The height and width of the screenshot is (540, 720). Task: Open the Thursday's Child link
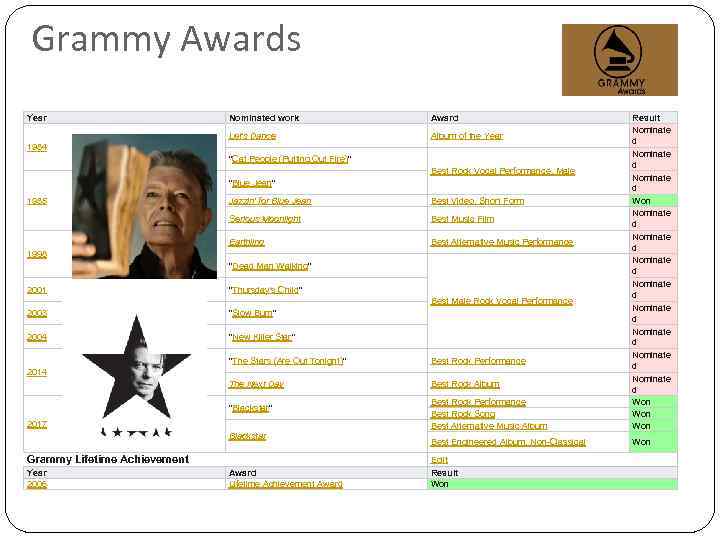click(265, 290)
